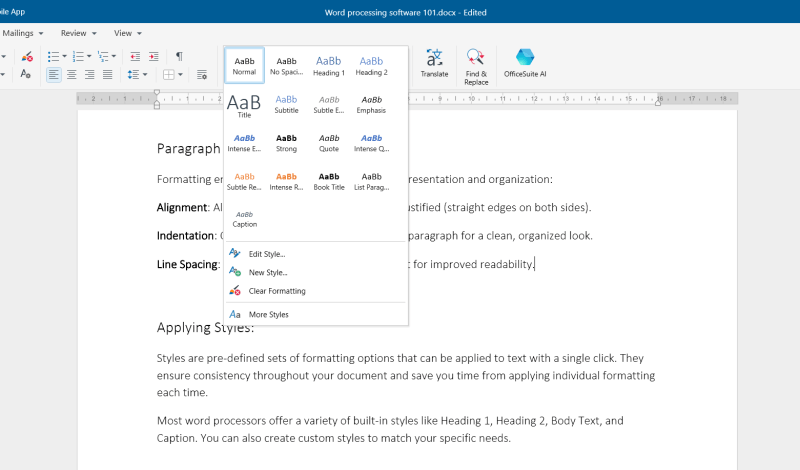
Task: Click New Style option
Action: pyautogui.click(x=267, y=272)
